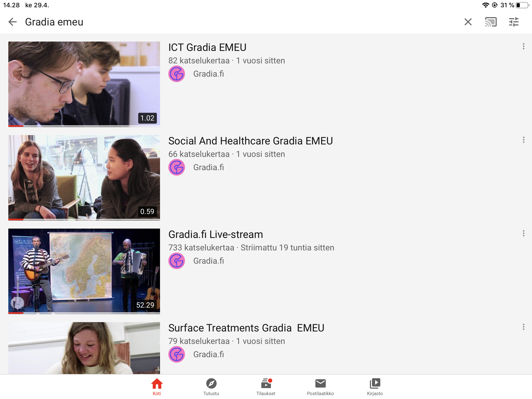Tap the back arrow icon
Image resolution: width=532 pixels, height=399 pixels.
point(12,22)
